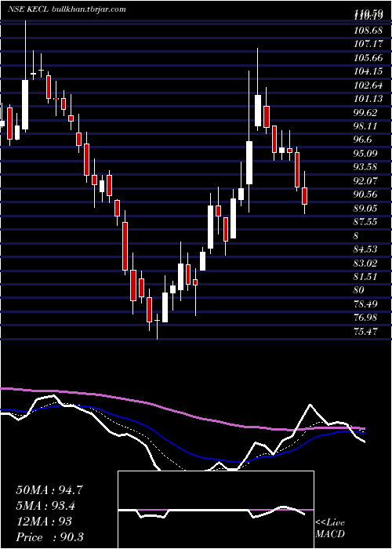Select the 75.47 price label

click(x=365, y=331)
